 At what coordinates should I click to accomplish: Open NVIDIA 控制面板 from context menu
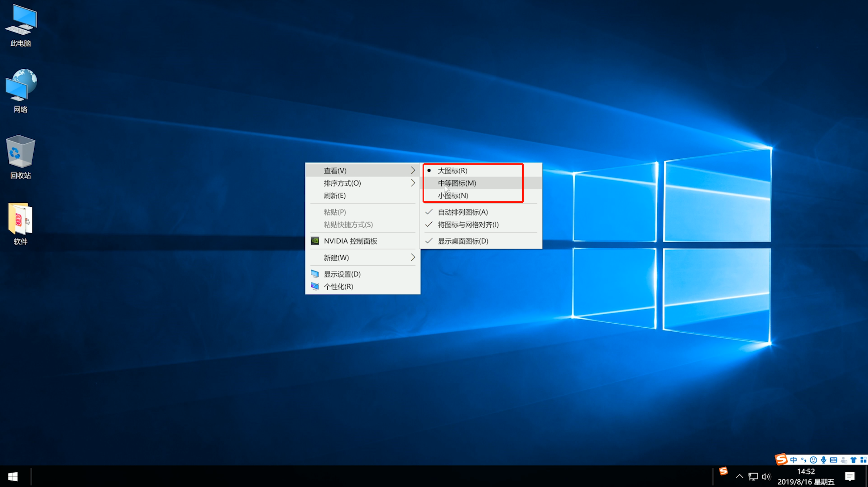tap(363, 241)
